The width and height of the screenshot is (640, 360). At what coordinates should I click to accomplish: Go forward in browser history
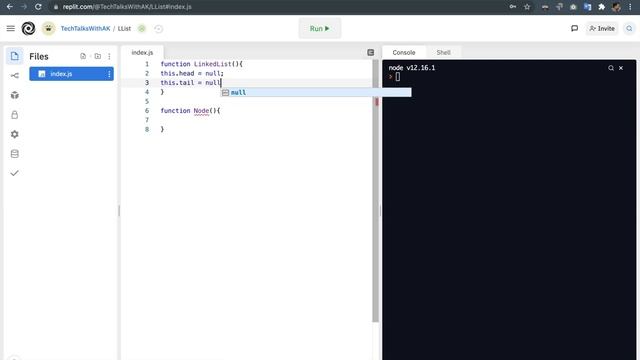pyautogui.click(x=24, y=7)
